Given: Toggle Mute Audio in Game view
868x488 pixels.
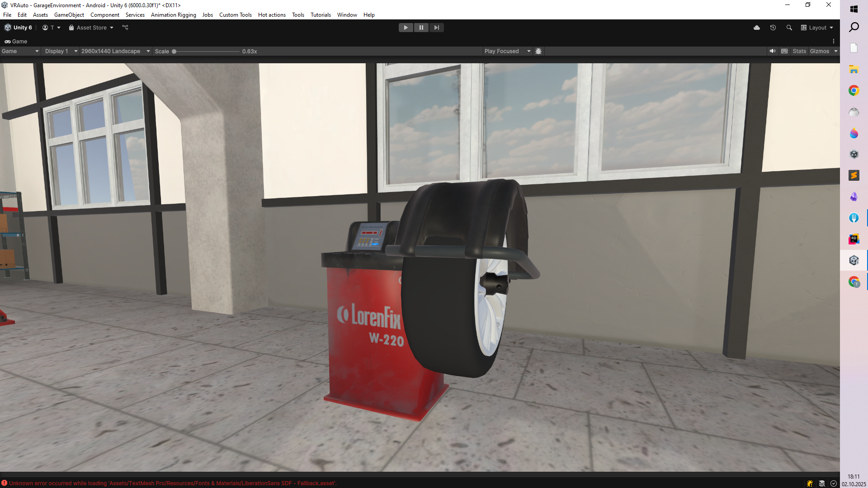Looking at the screenshot, I should 773,51.
